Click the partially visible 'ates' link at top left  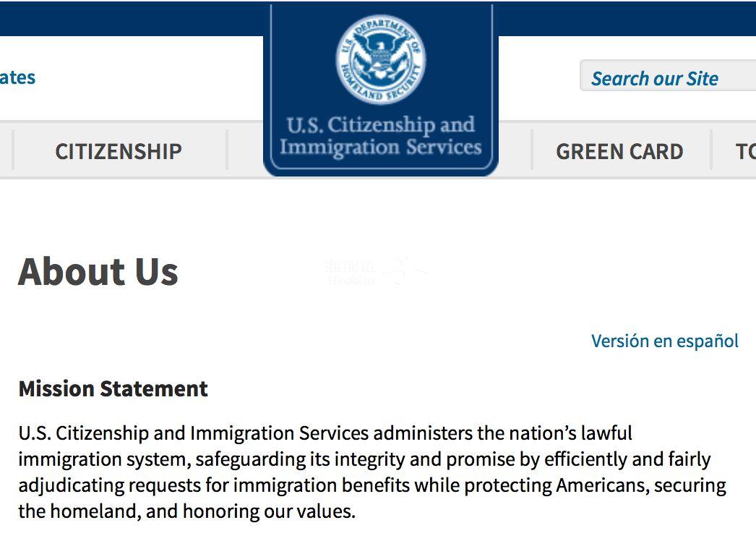(17, 77)
